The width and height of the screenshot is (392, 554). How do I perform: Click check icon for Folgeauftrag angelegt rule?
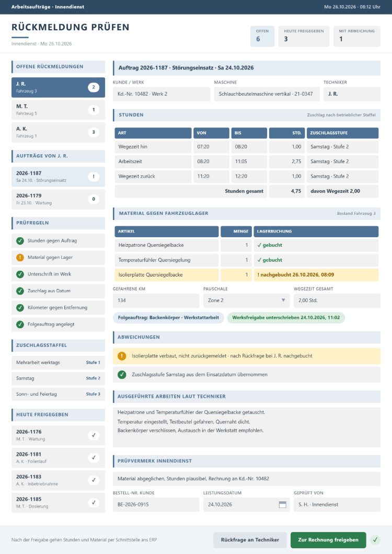[20, 325]
